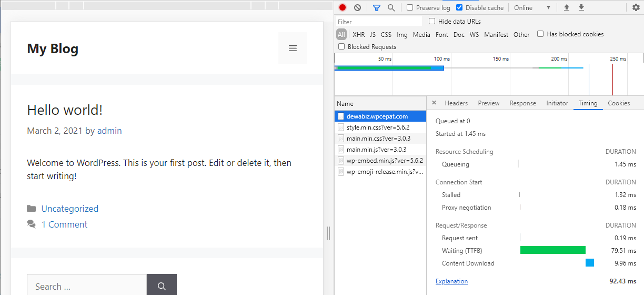Check the Hide data URLs option

[432, 22]
